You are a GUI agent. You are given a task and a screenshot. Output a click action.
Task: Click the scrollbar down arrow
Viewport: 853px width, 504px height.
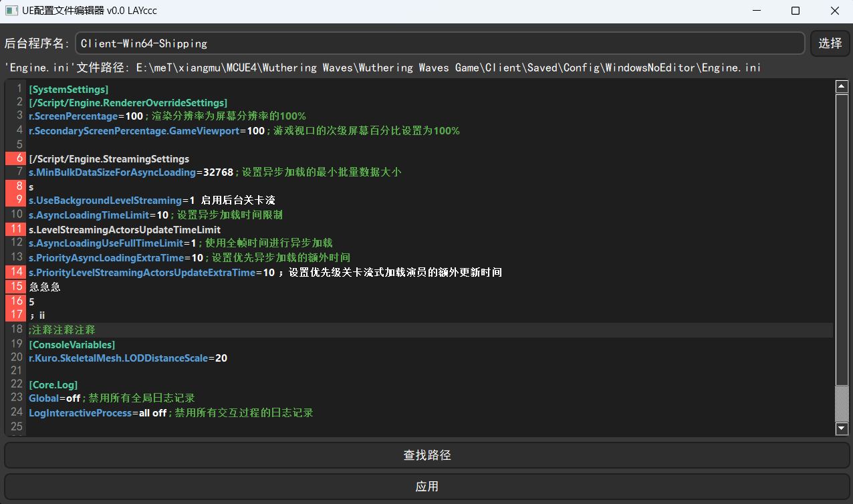842,428
